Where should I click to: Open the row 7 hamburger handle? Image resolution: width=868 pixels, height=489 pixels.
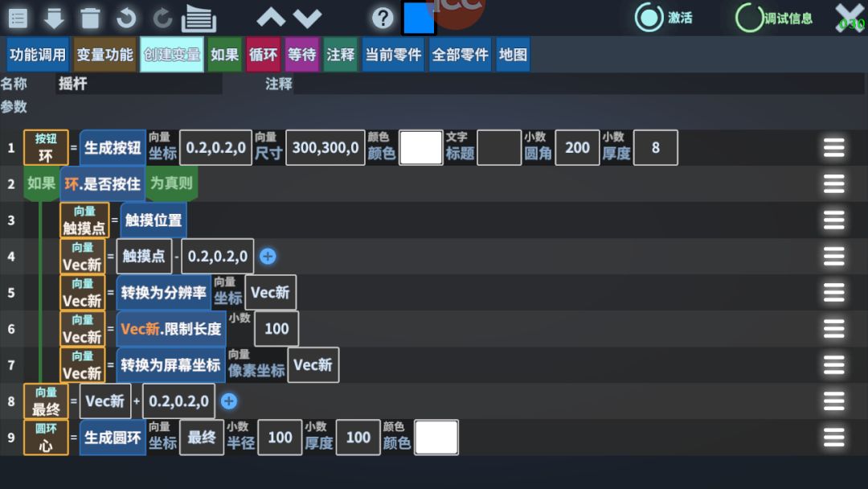pos(833,365)
